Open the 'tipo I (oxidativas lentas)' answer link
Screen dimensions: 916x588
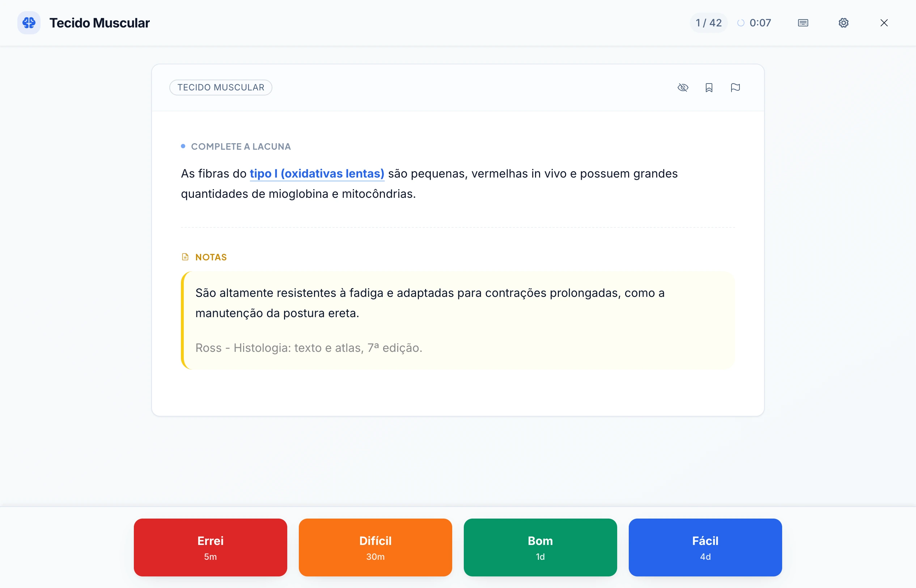tap(317, 173)
